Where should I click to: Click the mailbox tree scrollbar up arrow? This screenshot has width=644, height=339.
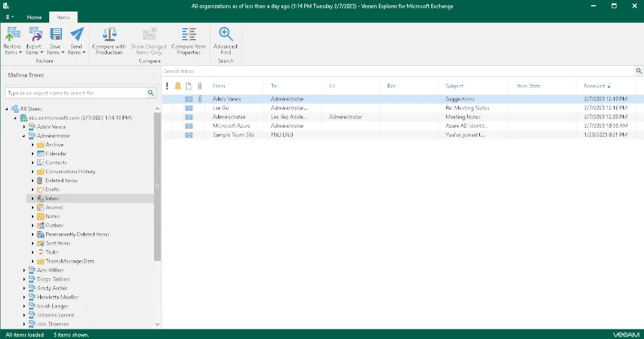(x=157, y=109)
